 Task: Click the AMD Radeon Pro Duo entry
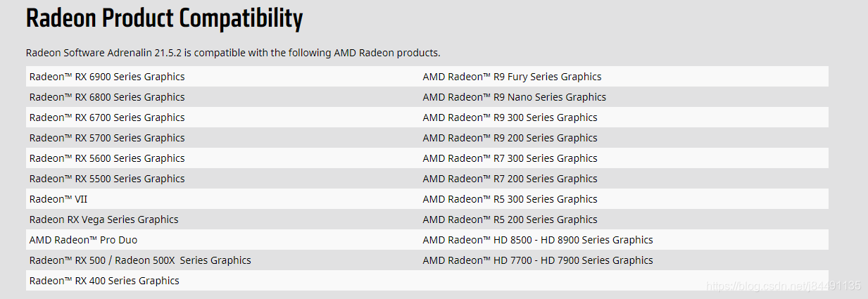coord(83,240)
